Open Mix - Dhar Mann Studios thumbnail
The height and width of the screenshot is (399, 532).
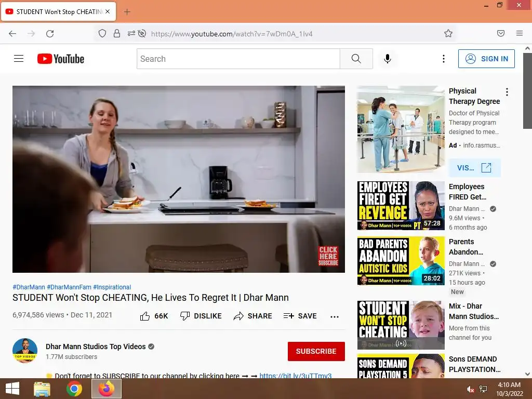tap(401, 325)
